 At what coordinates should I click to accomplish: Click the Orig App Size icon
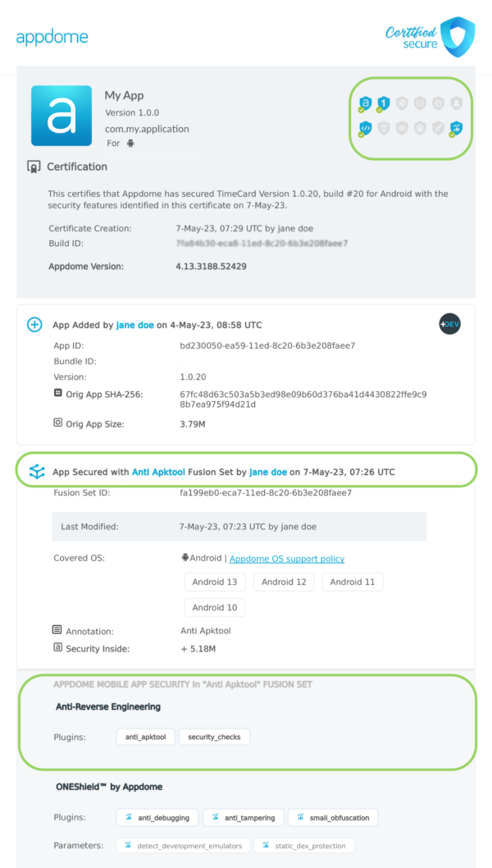click(57, 423)
